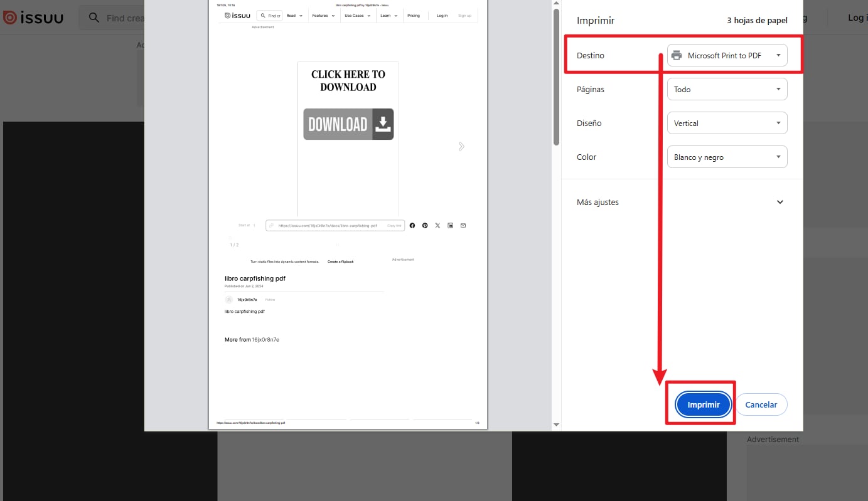Click the Create a flipbook link
Screen dimensions: 868x501
341,261
